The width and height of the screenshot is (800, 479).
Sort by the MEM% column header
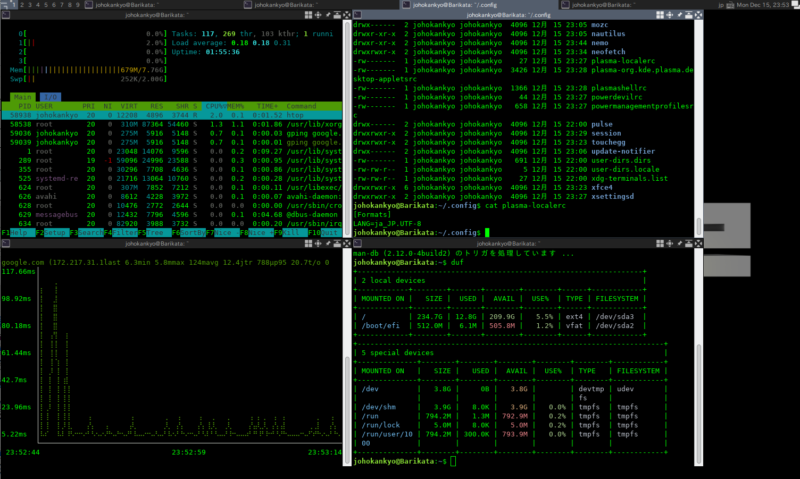[236, 105]
